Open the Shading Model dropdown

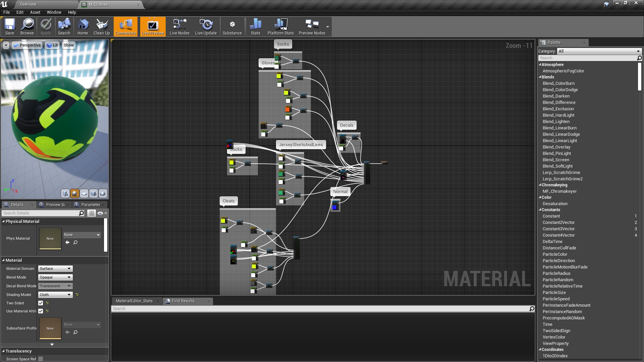[55, 295]
